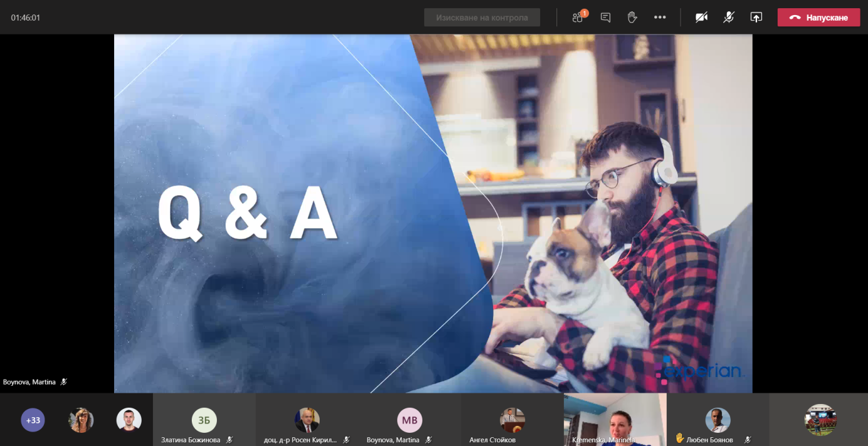Image resolution: width=868 pixels, height=446 pixels.
Task: Open the share content tray
Action: tap(756, 18)
